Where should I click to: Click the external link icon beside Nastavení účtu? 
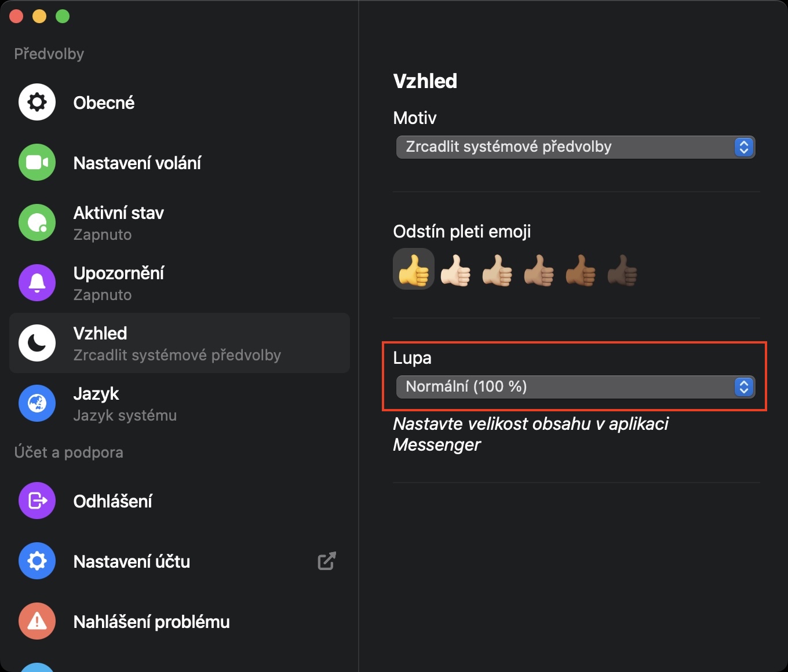point(327,561)
